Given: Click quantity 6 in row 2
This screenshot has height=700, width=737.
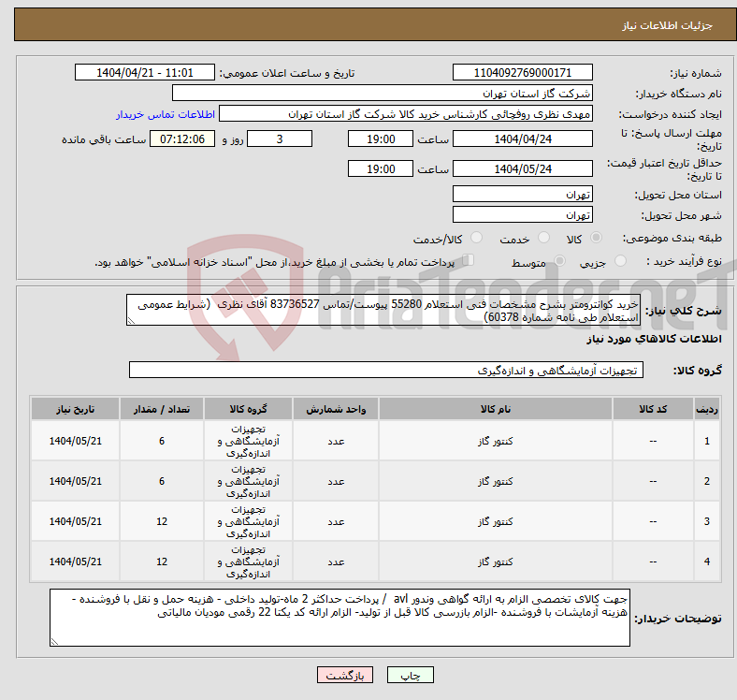Looking at the screenshot, I should click(162, 481).
